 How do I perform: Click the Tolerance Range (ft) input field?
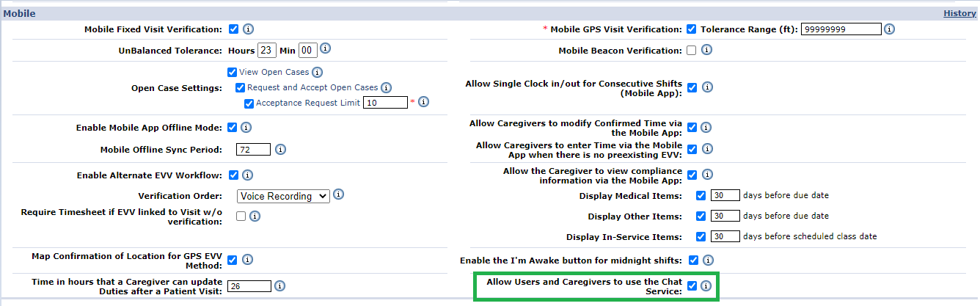[x=841, y=29]
